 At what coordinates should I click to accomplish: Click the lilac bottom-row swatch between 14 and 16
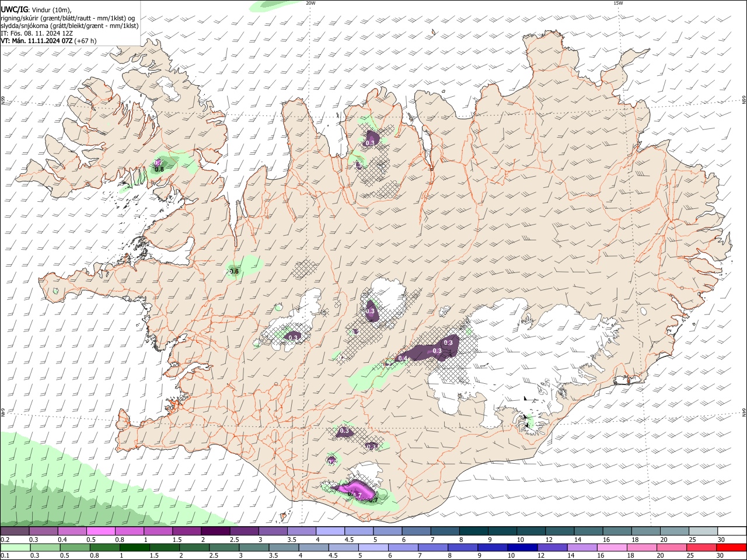pos(582,548)
